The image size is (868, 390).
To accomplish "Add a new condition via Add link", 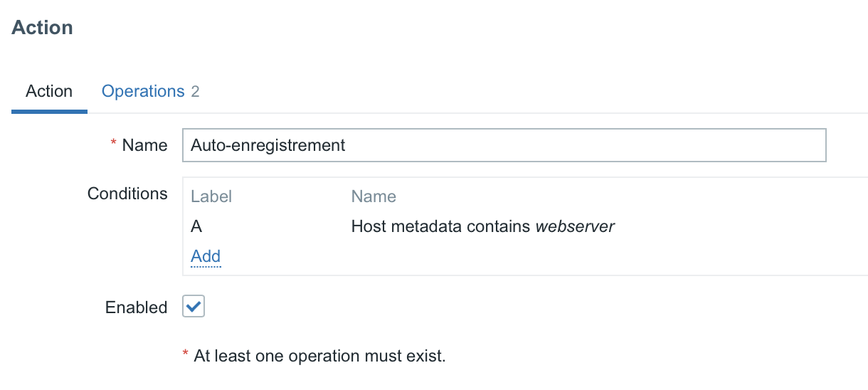I will [206, 256].
